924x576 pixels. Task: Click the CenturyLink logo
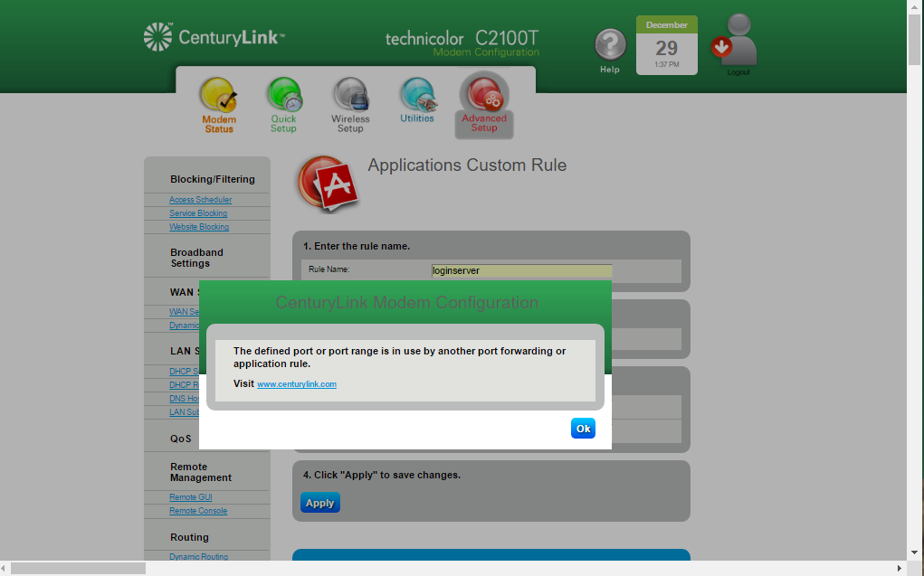point(214,37)
